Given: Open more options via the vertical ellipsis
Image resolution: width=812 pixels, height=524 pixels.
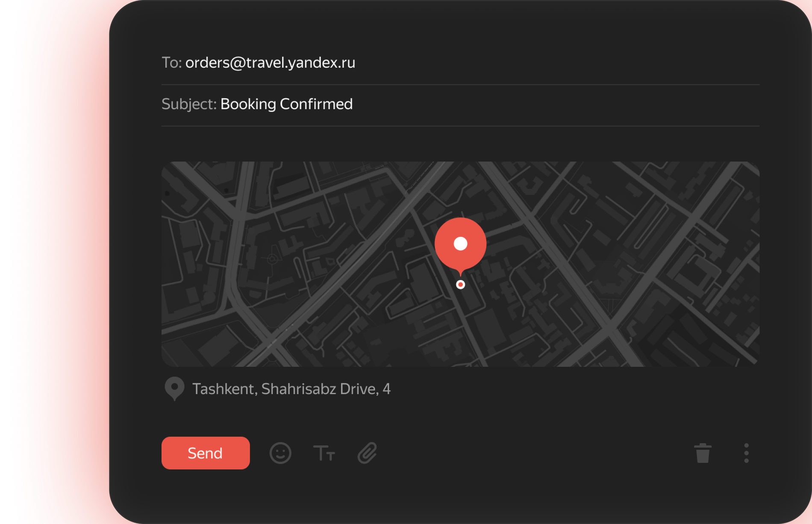Looking at the screenshot, I should tap(746, 453).
